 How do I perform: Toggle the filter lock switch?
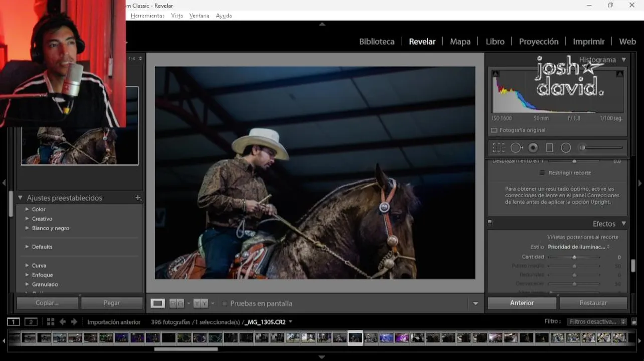pos(634,322)
